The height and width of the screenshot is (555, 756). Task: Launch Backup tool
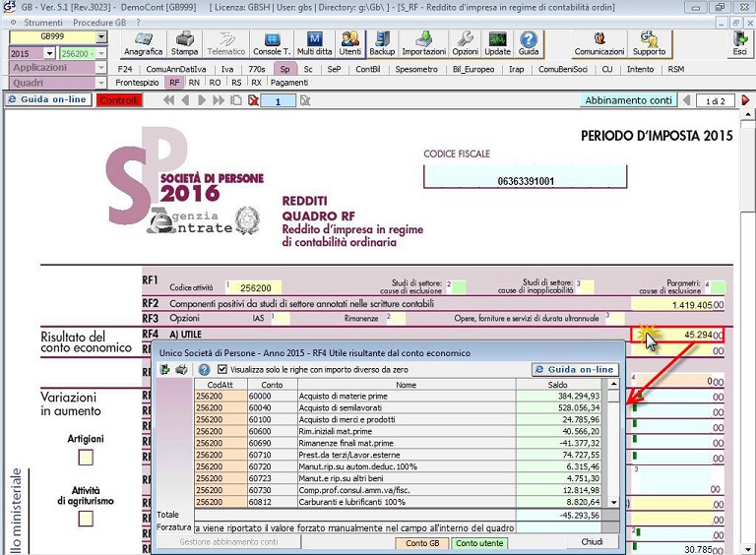(382, 44)
